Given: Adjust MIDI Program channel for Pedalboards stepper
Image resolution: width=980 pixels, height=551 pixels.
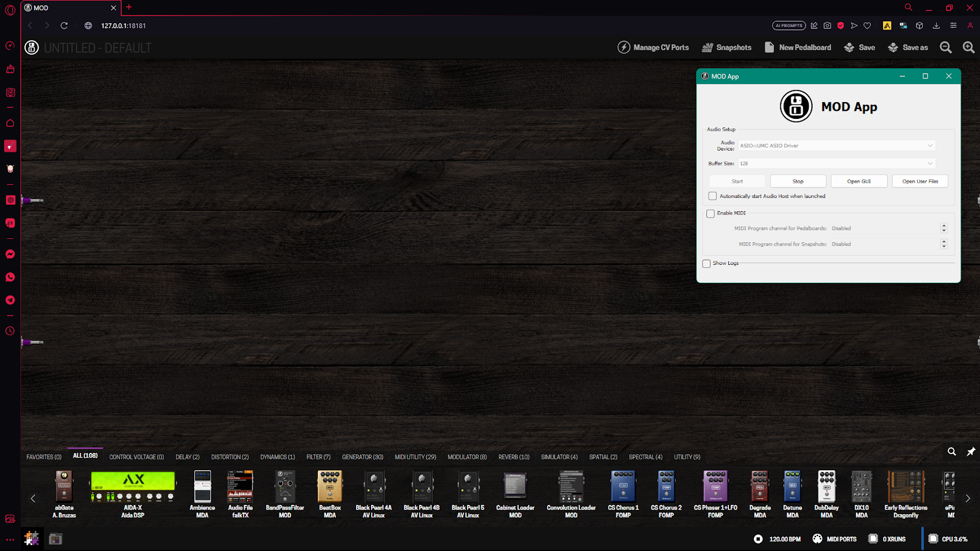Looking at the screenshot, I should (944, 228).
